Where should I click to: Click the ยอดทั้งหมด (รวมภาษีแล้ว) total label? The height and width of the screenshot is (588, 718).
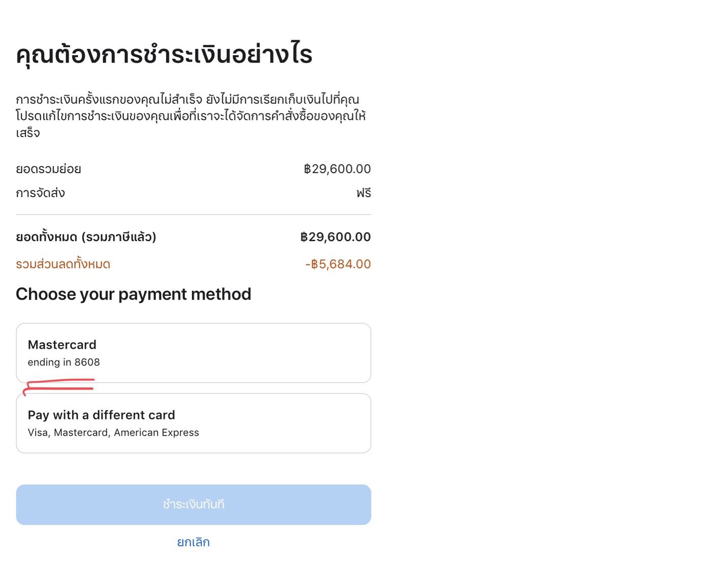pyautogui.click(x=86, y=237)
